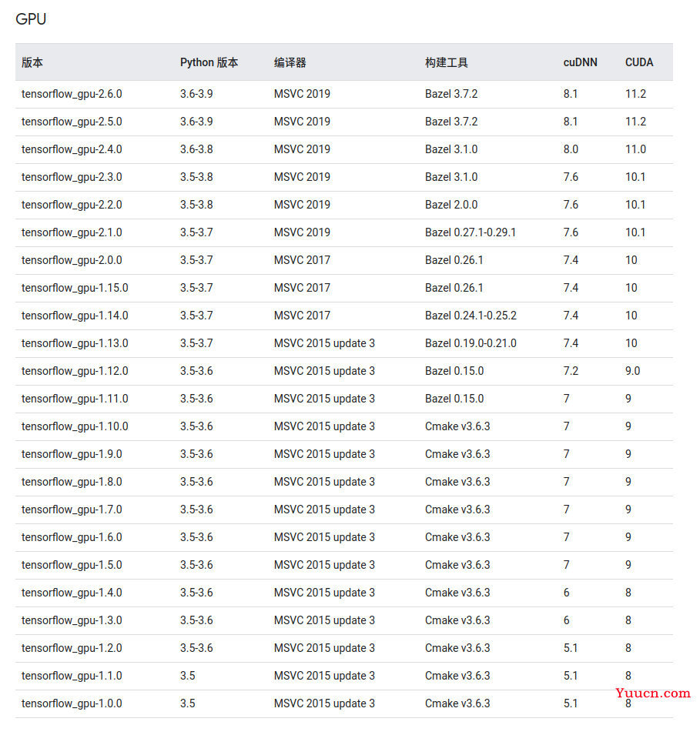Screen dimensions: 700x735
Task: Click CUDA 10 cell in tensorflow_gpu-1.14.0 row
Action: 631,316
